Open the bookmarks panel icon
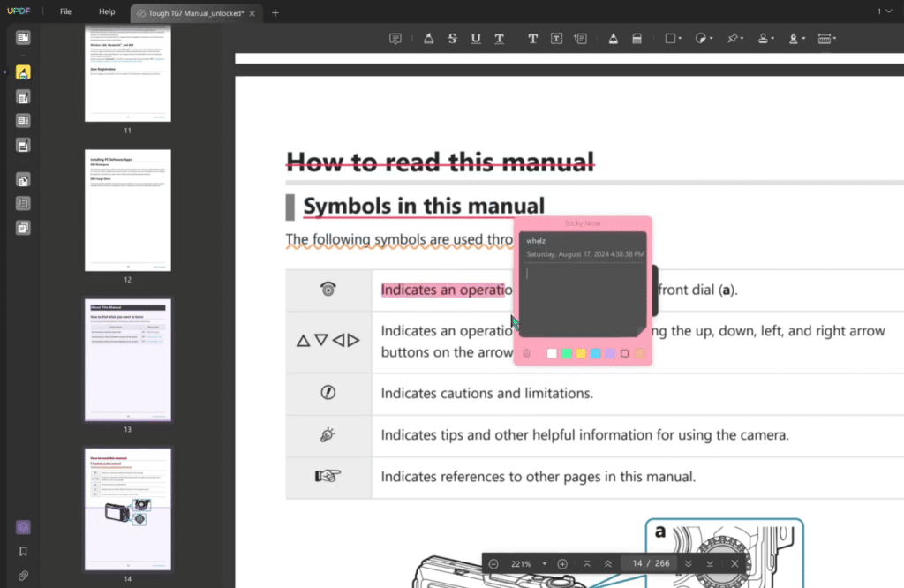 (x=23, y=552)
